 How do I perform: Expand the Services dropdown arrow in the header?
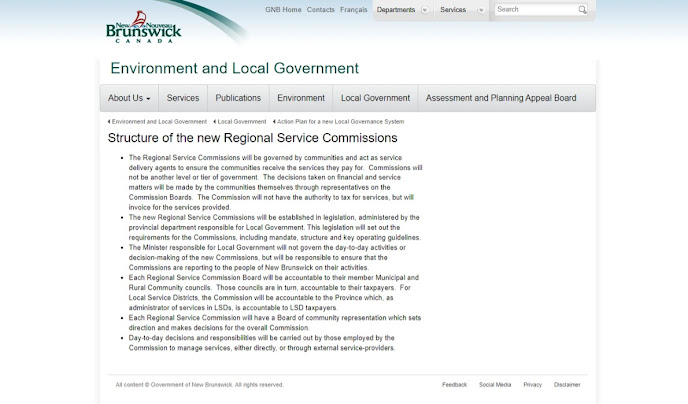(481, 10)
